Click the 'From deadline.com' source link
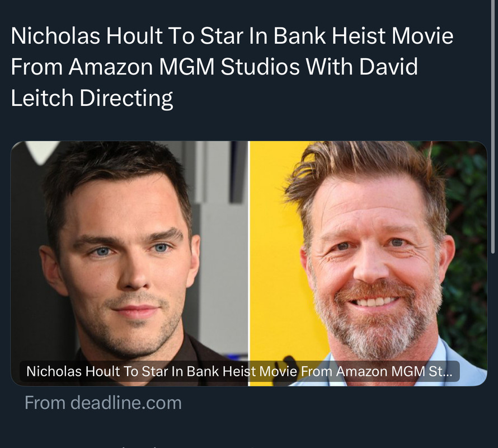The width and height of the screenshot is (498, 448). tap(103, 403)
